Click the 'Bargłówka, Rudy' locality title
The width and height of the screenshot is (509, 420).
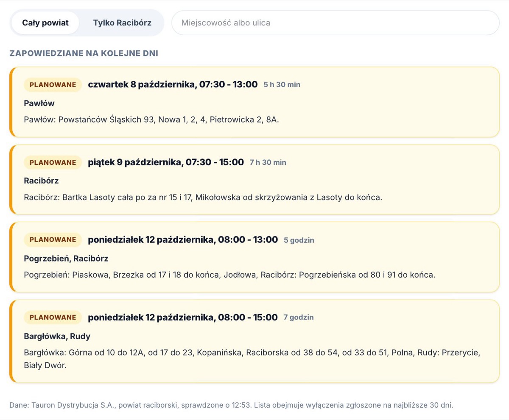tap(57, 337)
